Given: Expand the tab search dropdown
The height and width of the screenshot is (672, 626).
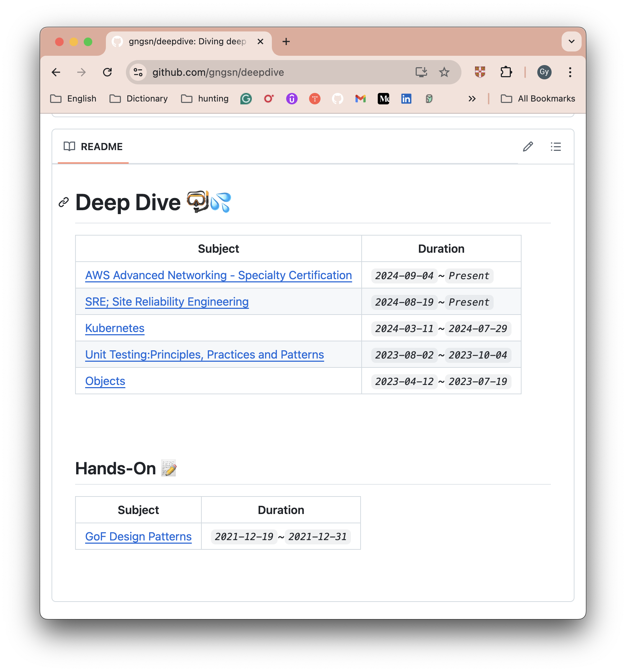Looking at the screenshot, I should coord(571,41).
